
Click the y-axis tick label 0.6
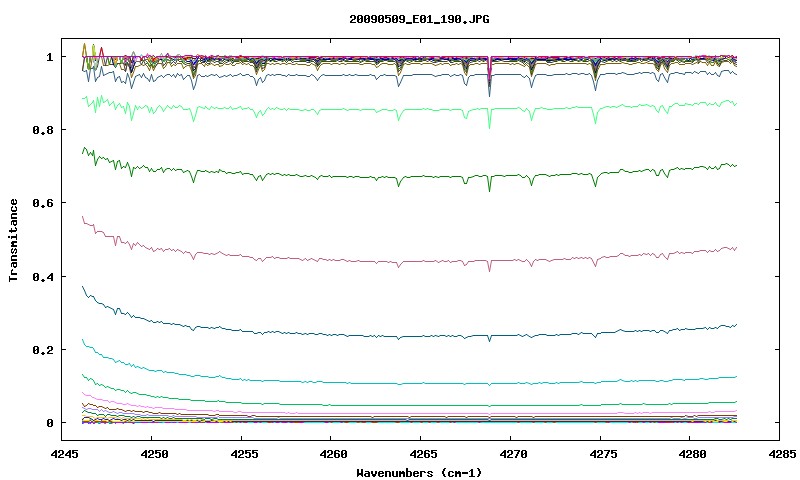coord(43,203)
